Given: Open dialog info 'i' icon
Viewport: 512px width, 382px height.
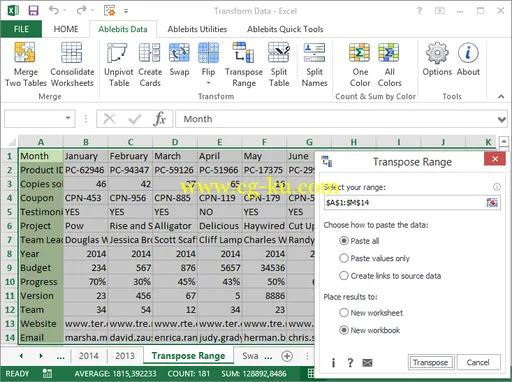Looking at the screenshot, I should tap(333, 363).
